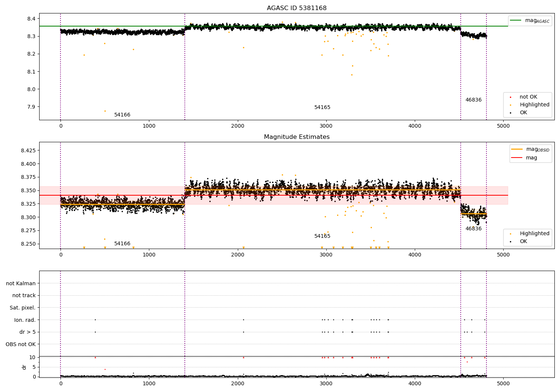Click the 54166 label in Magnitude Estimates plot
560x392 pixels.
122,243
